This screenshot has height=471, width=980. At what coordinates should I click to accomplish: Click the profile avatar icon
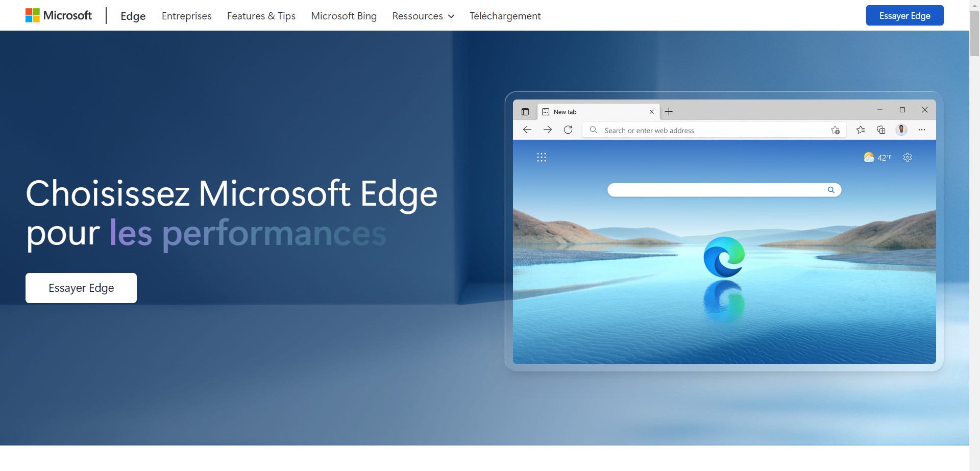coord(901,130)
